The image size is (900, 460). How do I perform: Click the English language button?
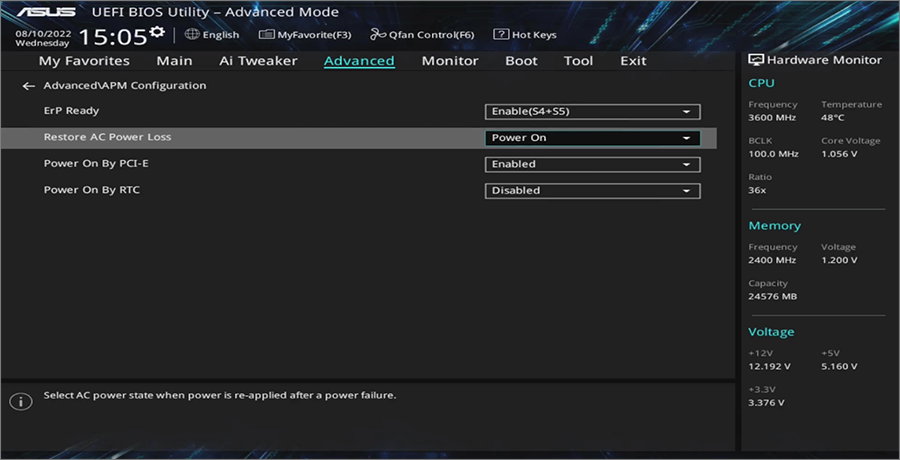click(220, 34)
